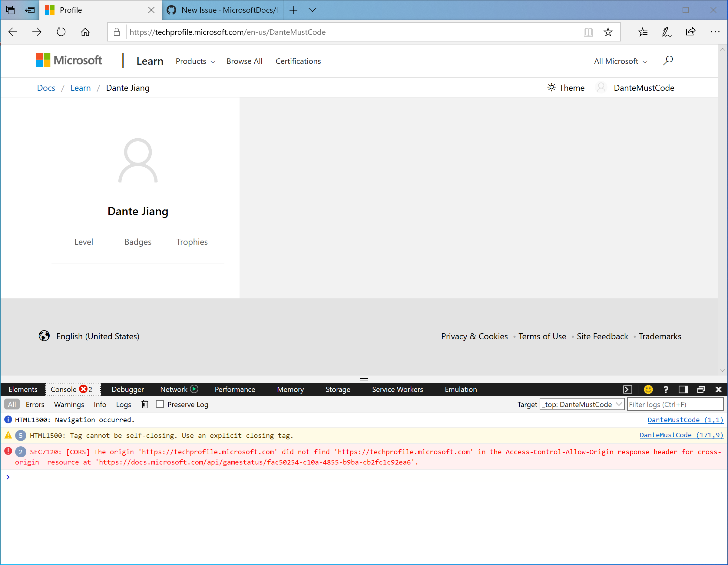Viewport: 728px width, 565px height.
Task: Switch to the Network tab in DevTools
Action: [x=175, y=389]
